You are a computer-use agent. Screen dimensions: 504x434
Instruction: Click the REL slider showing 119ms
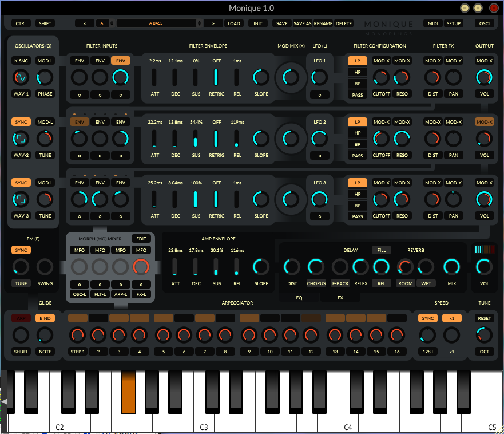click(x=237, y=139)
